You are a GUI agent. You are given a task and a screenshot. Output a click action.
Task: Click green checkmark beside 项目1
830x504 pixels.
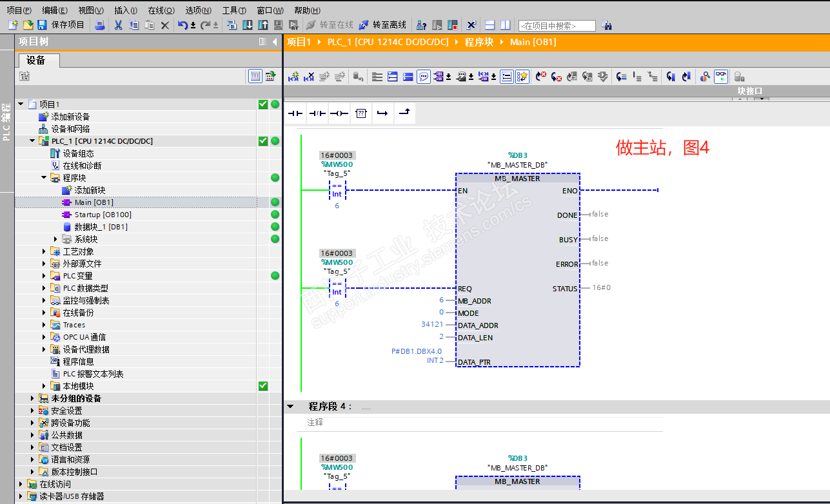pos(263,104)
